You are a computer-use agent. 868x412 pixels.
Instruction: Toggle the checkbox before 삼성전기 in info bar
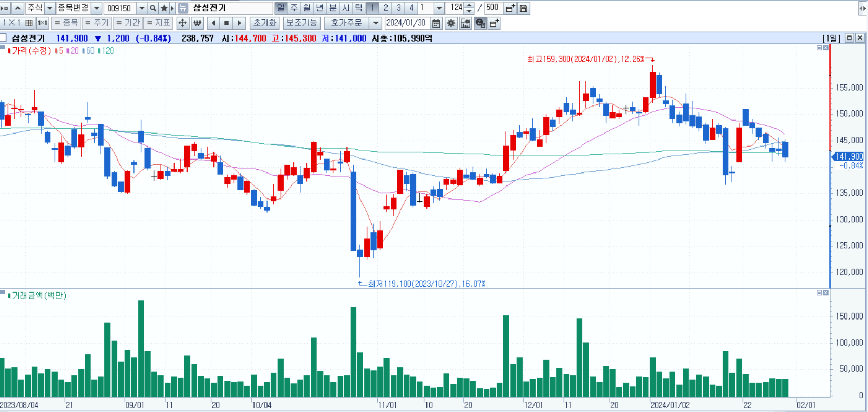pos(3,38)
